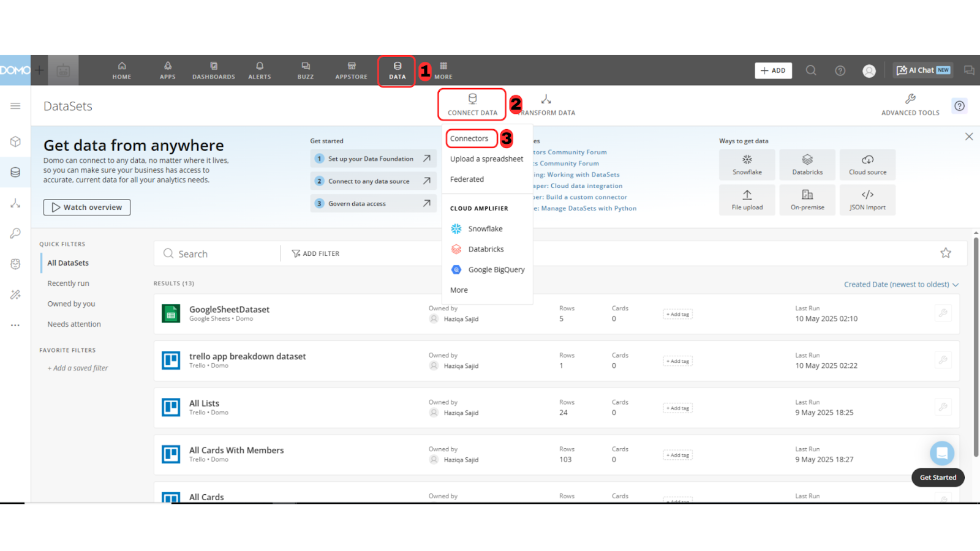Select the Owned by you filter
Image resolution: width=980 pixels, height=551 pixels.
[x=71, y=304]
